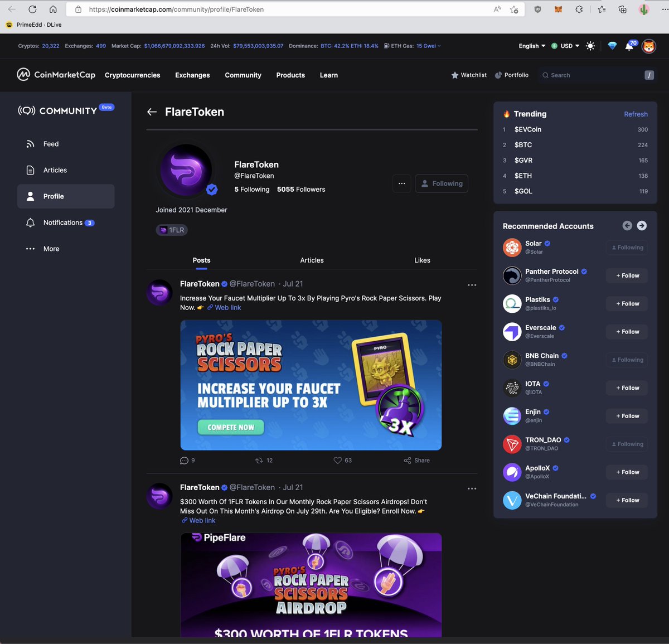Toggle Following for Solar account
669x644 pixels.
click(x=627, y=248)
